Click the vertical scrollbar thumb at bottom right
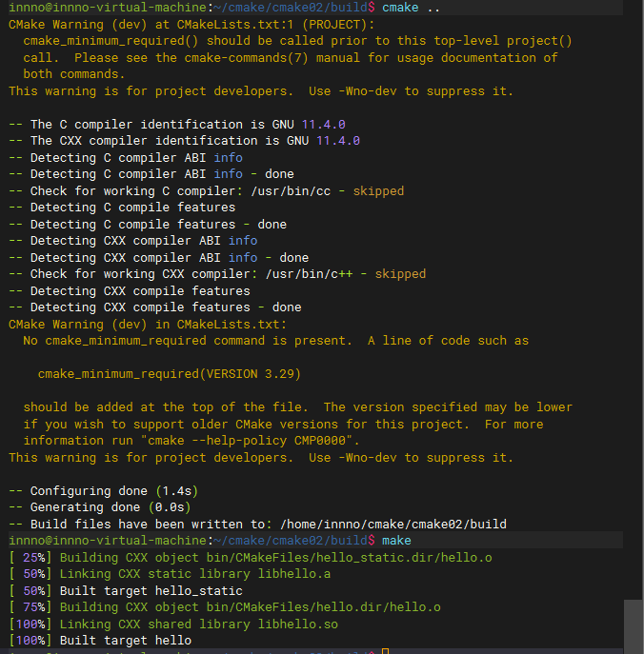 pyautogui.click(x=633, y=627)
